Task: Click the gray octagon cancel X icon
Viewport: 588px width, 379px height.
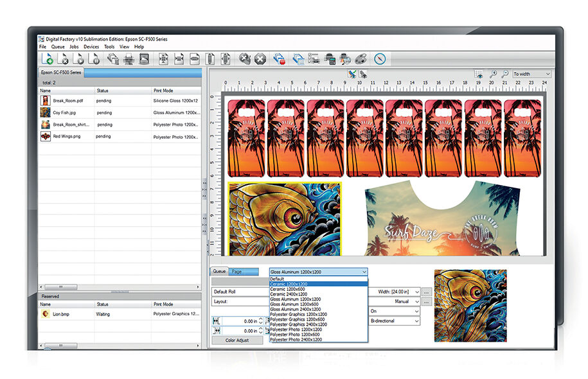Action: coord(260,59)
